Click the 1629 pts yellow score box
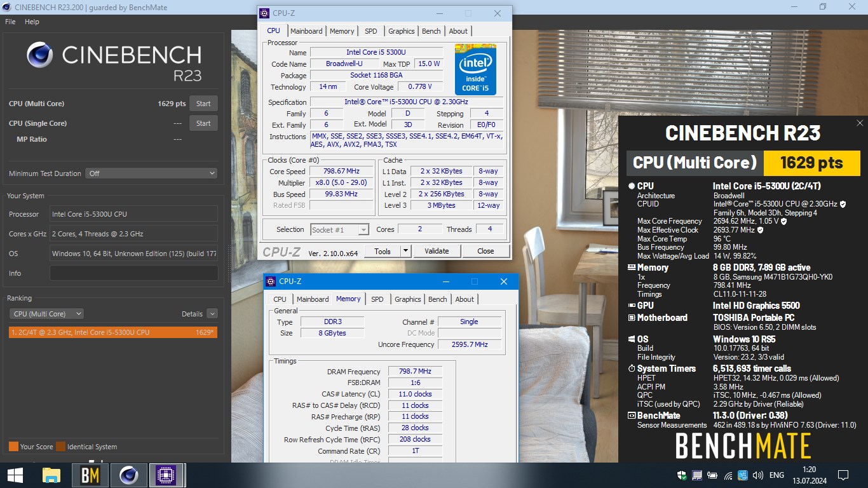 pos(811,163)
